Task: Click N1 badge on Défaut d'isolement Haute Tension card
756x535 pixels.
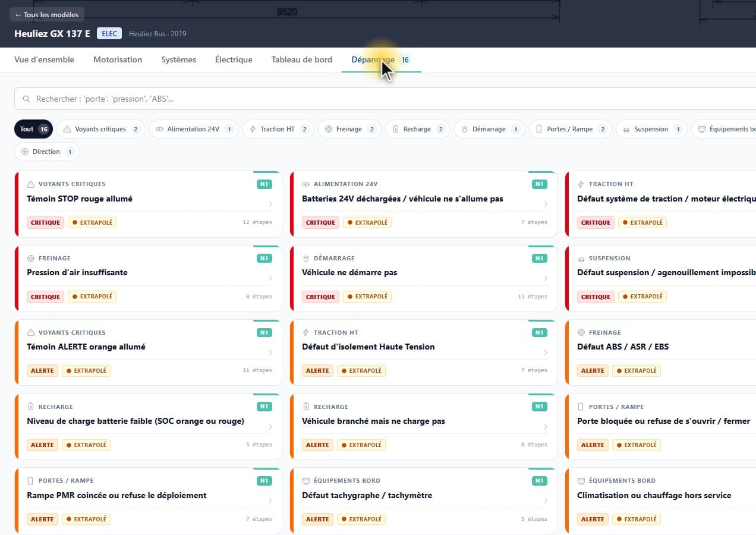Action: [x=540, y=333]
